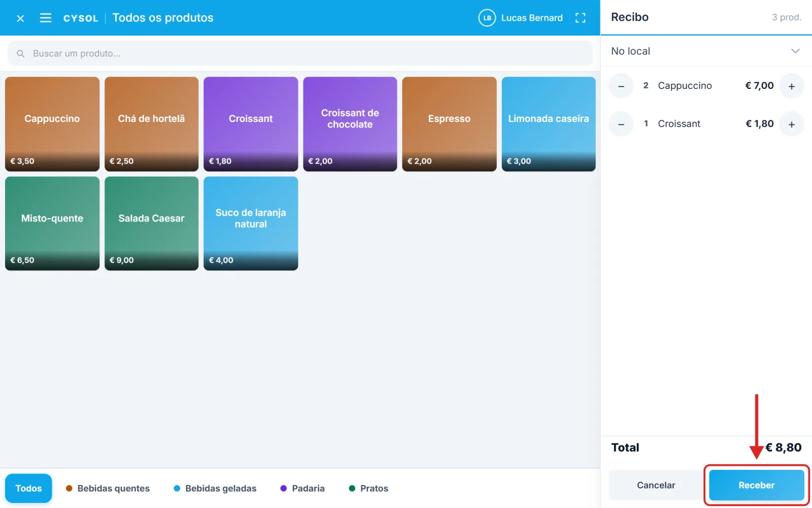Decrease Cappuccino quantity with minus
Viewport: 812px width, 508px height.
pos(621,86)
